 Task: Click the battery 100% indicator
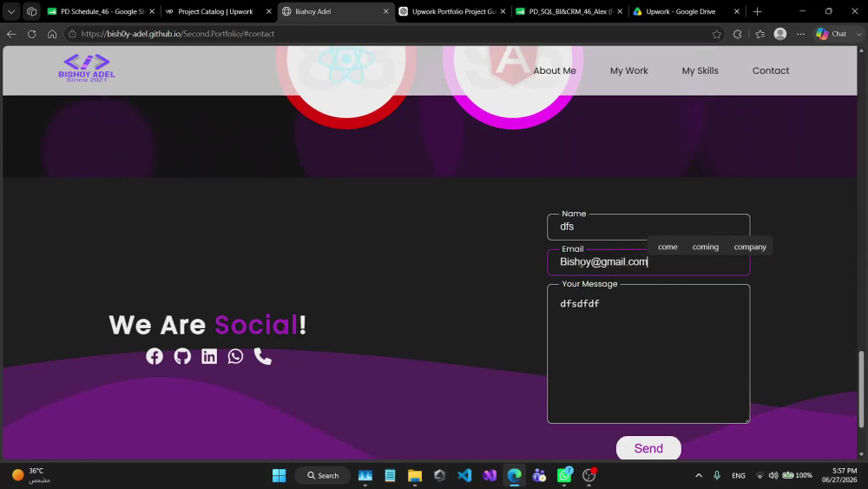pyautogui.click(x=797, y=475)
